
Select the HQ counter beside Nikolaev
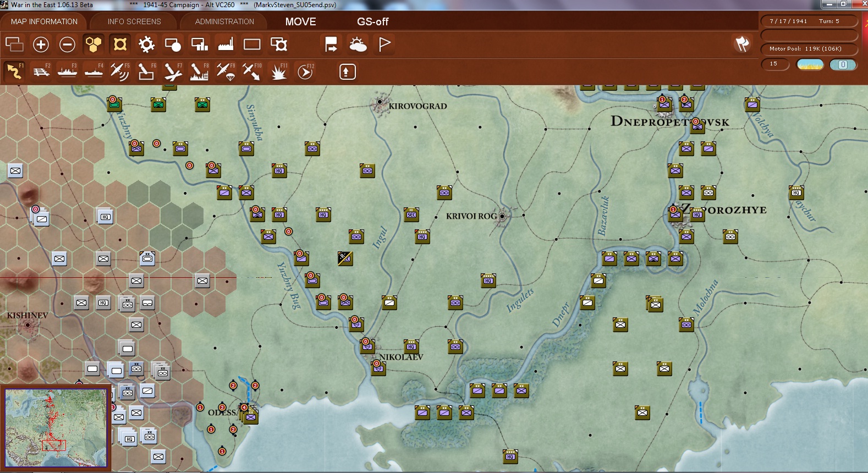[411, 346]
